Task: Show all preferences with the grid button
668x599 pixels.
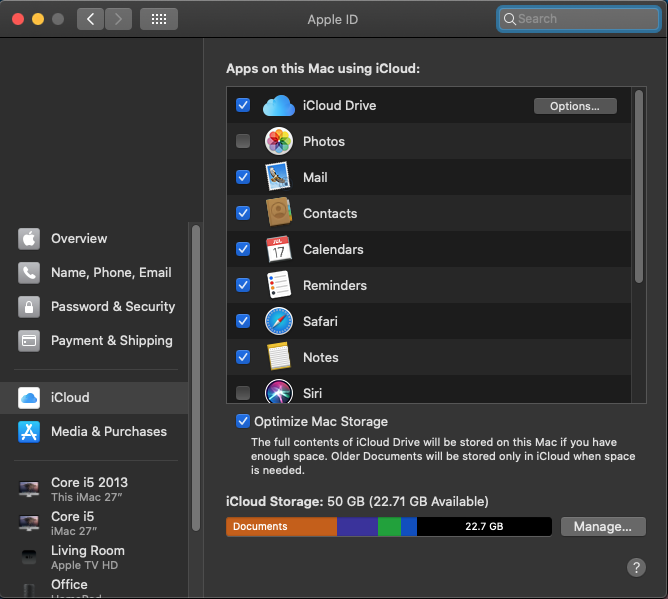Action: (159, 19)
